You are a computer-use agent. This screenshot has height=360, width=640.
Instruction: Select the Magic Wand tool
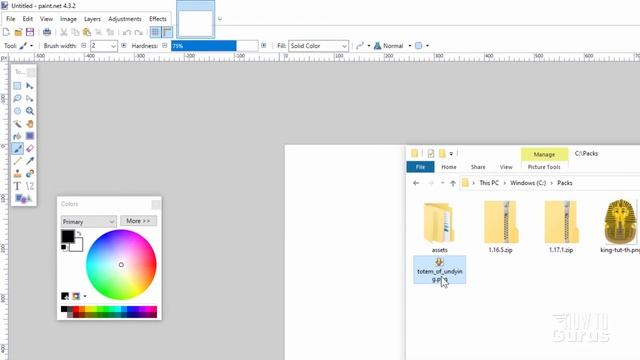point(17,124)
